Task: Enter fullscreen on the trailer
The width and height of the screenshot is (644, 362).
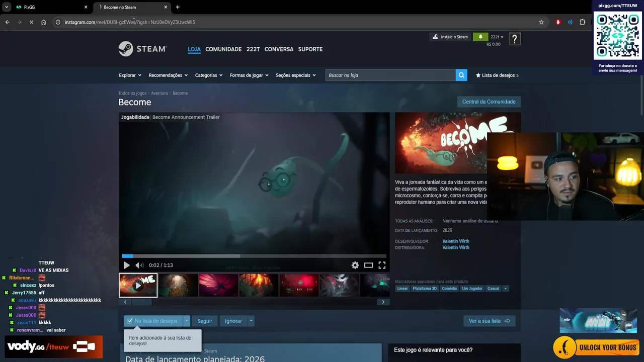Action: point(382,265)
